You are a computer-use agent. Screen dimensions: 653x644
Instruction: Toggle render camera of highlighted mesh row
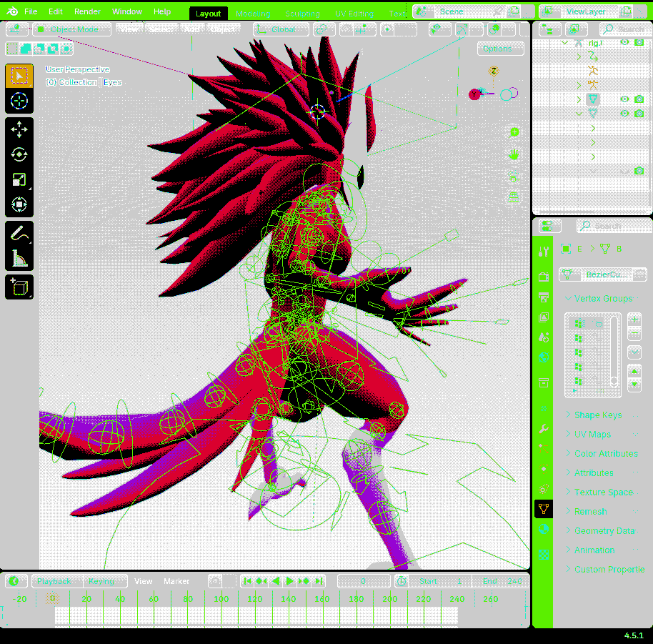point(639,99)
